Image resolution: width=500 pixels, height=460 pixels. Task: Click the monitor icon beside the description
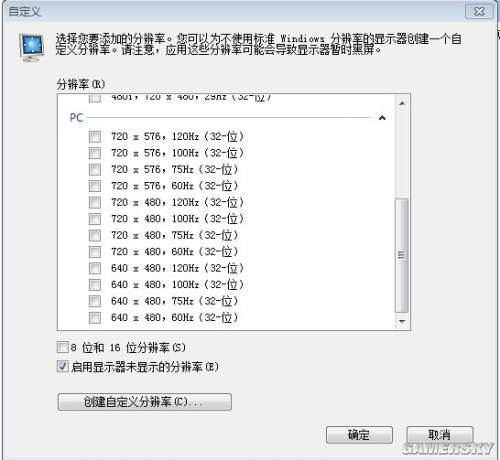point(31,48)
